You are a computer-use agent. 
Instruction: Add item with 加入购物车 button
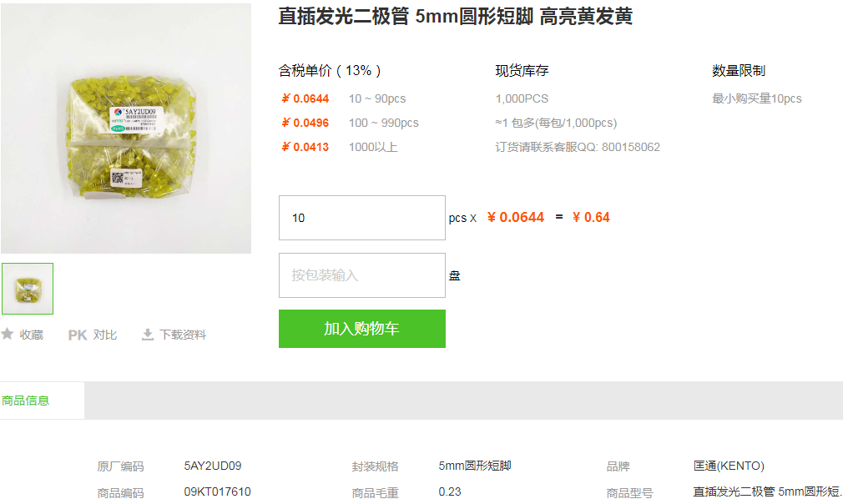pyautogui.click(x=362, y=328)
